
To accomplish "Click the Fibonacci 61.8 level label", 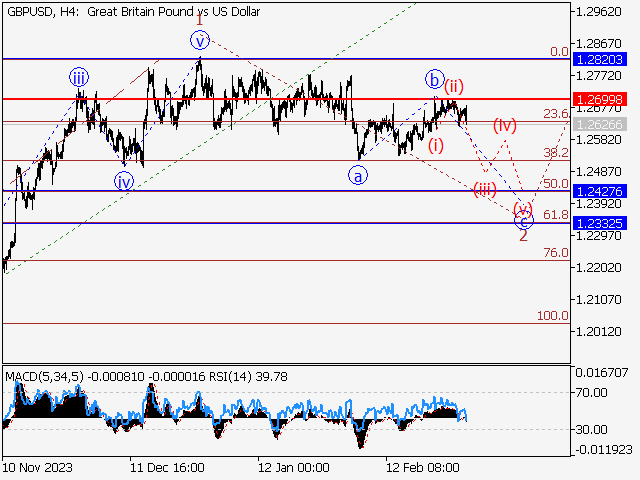I will [x=556, y=215].
